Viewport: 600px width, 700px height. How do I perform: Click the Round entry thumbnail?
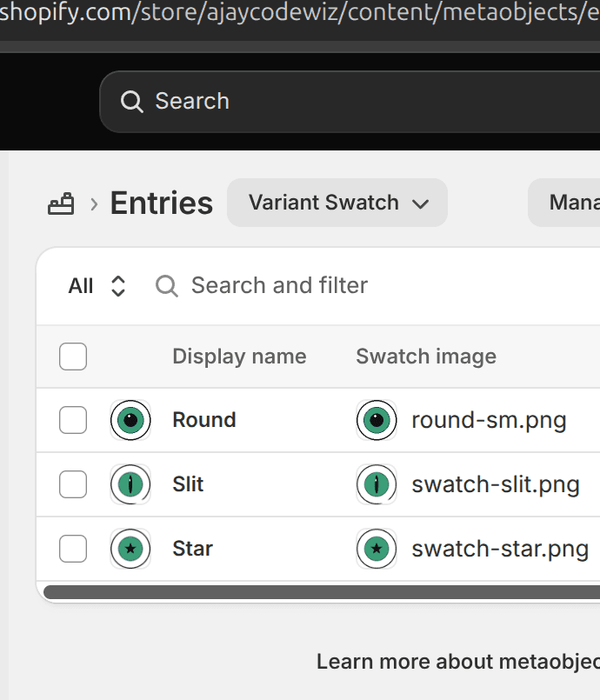(130, 420)
